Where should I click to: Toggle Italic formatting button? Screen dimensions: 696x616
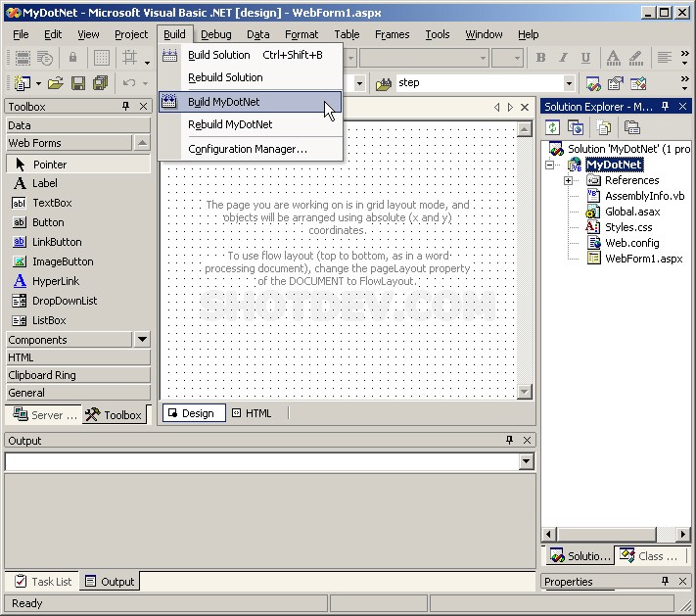pyautogui.click(x=563, y=58)
